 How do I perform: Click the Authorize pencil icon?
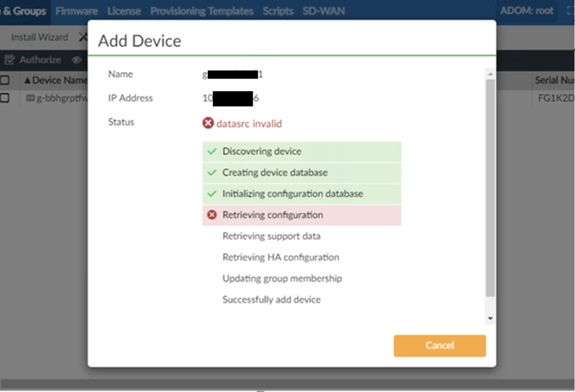click(9, 60)
